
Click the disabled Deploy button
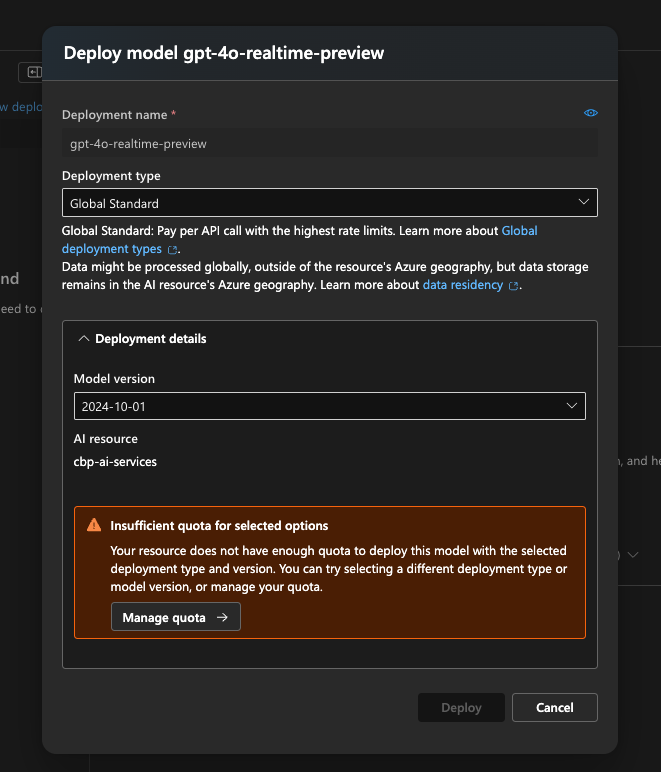461,708
